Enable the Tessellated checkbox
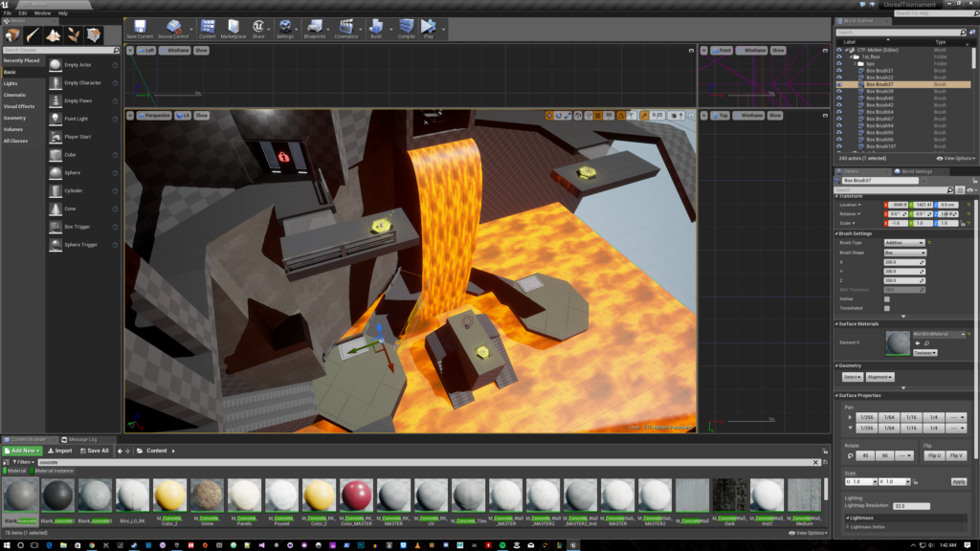The width and height of the screenshot is (980, 551). point(887,308)
